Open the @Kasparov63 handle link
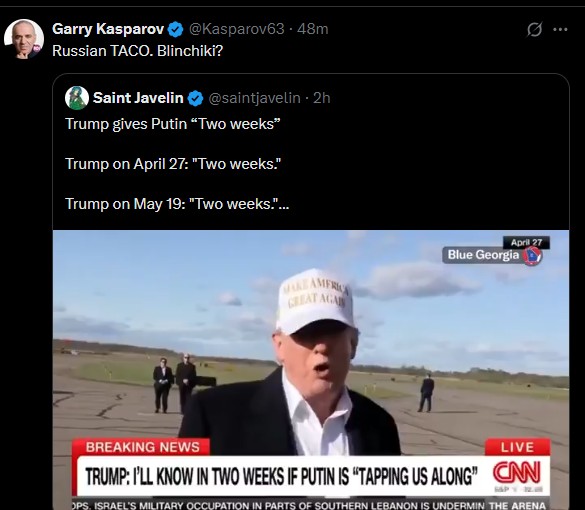 pos(237,29)
